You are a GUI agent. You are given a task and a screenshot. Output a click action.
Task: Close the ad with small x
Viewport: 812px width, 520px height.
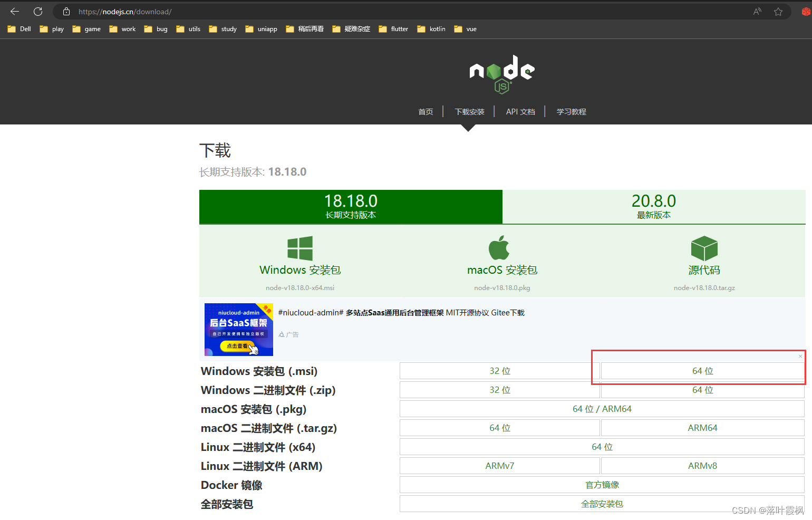[x=800, y=357]
